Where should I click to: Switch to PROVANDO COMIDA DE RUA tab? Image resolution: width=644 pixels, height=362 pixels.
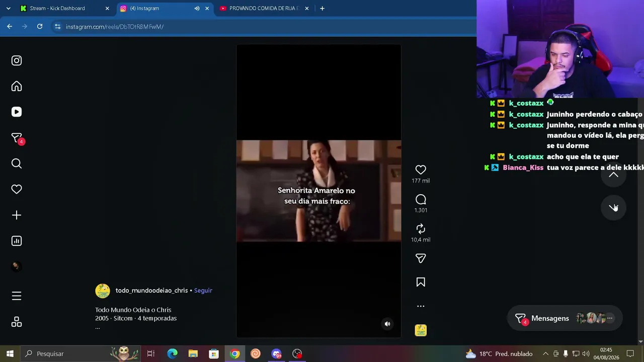coord(264,9)
